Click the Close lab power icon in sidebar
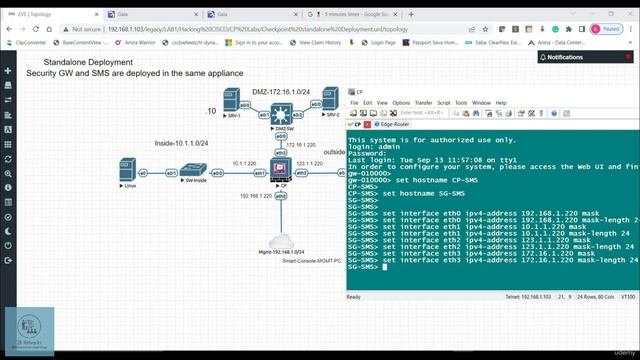This screenshot has height=360, width=640. [x=8, y=246]
